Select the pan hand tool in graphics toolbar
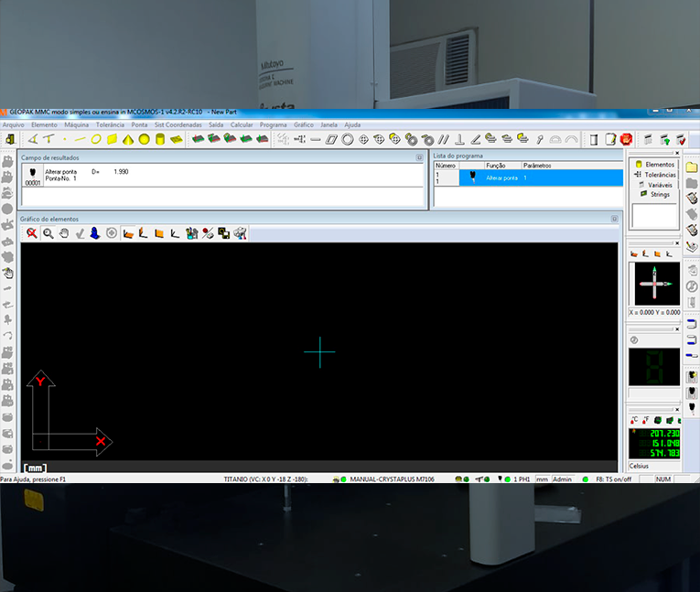 64,233
